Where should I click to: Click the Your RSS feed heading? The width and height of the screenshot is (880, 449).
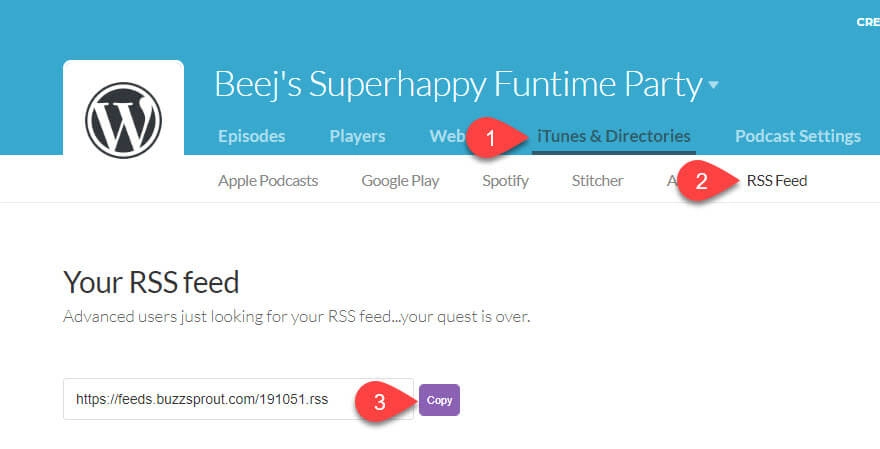151,282
